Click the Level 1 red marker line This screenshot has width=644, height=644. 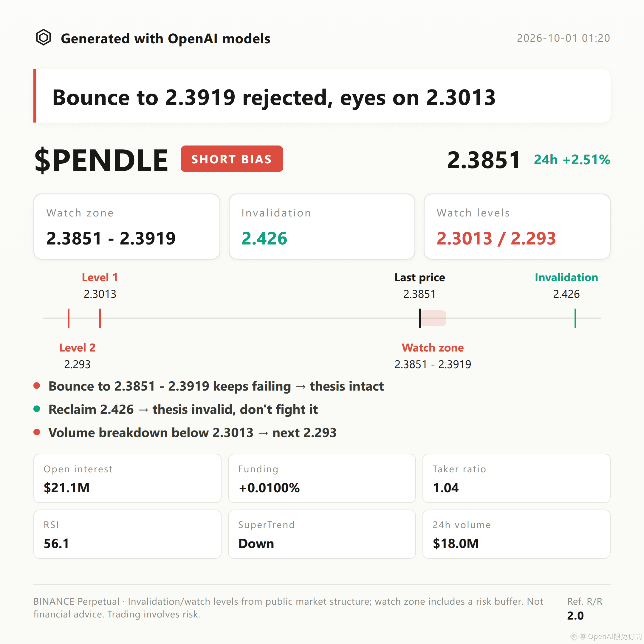pyautogui.click(x=100, y=318)
